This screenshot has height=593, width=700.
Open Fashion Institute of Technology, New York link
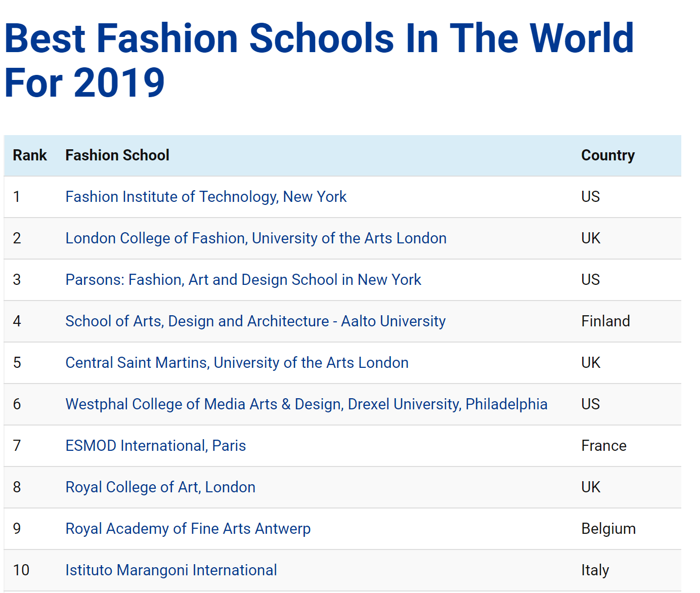206,197
